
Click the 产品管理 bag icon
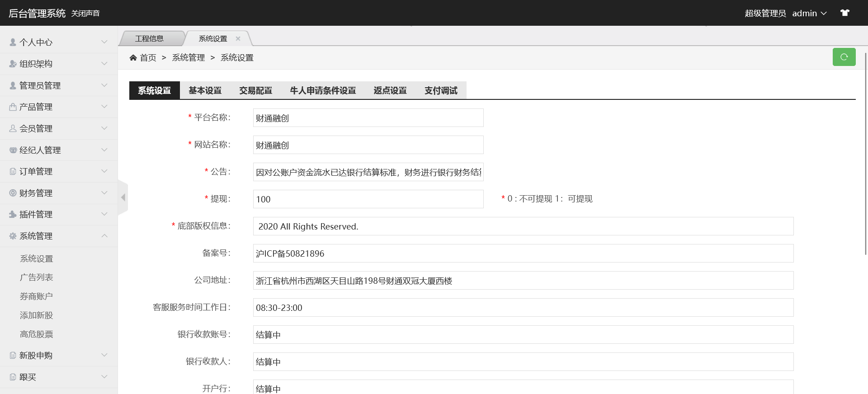pos(13,107)
